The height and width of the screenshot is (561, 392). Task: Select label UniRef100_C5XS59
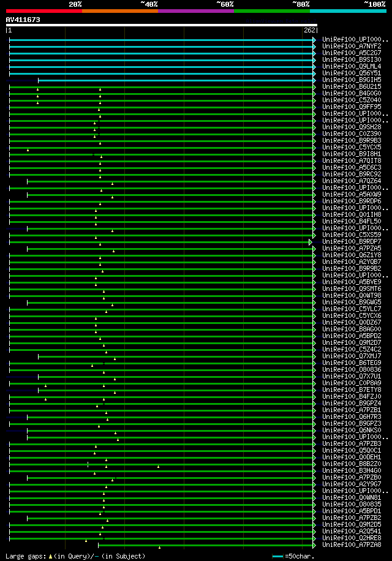point(352,235)
